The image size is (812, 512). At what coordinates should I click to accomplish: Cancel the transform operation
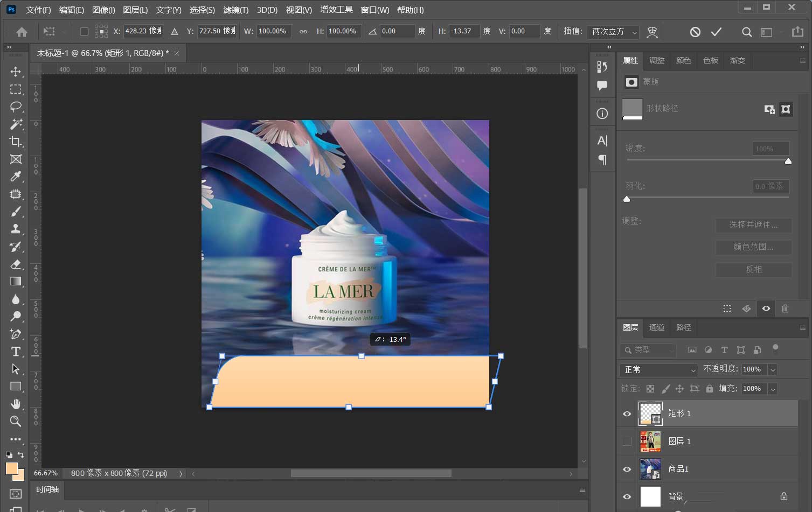click(x=695, y=32)
